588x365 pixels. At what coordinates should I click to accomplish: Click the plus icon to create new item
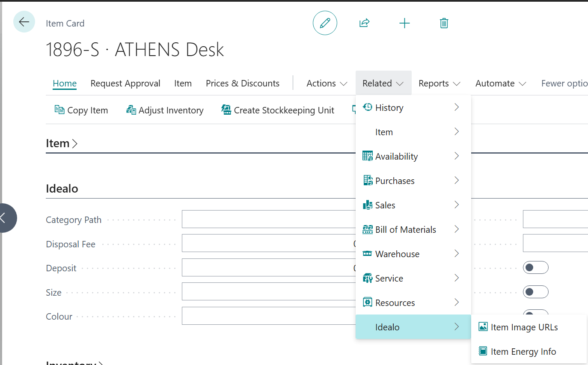404,23
